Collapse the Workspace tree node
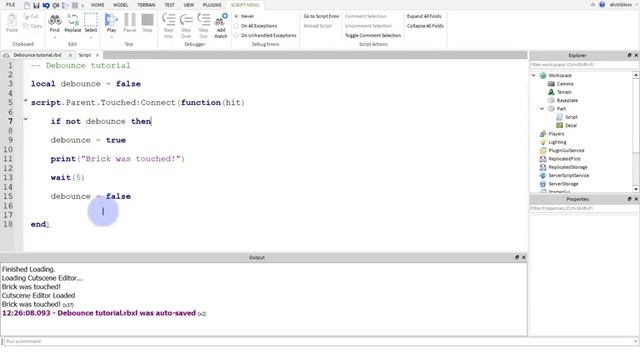Viewport: 640px width, 360px height. point(533,76)
